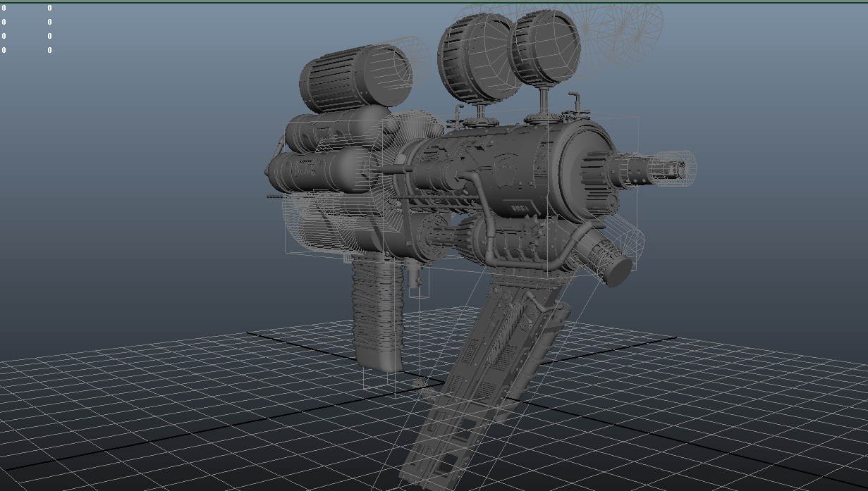Select the horizontal ribbed canister on top left
868x491 pixels.
click(x=355, y=77)
